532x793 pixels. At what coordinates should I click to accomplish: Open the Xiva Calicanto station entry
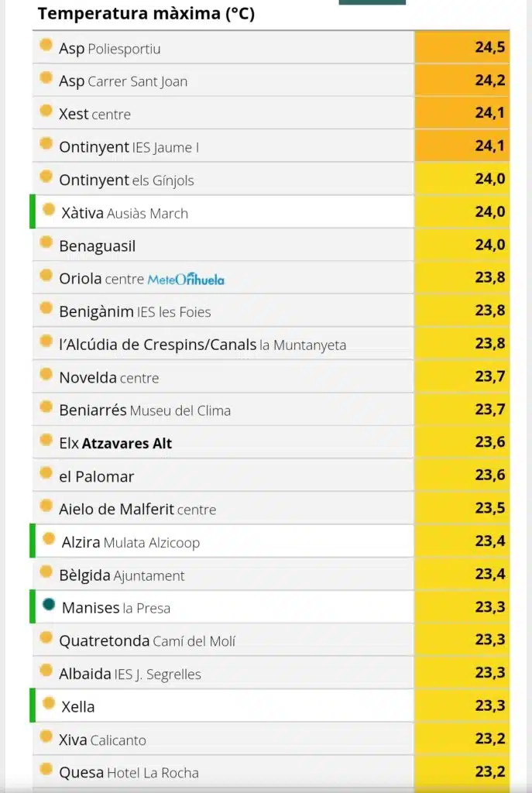point(103,740)
